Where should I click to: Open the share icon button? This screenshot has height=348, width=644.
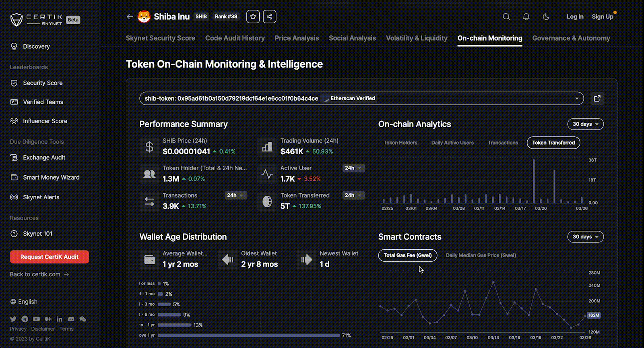[x=270, y=17]
